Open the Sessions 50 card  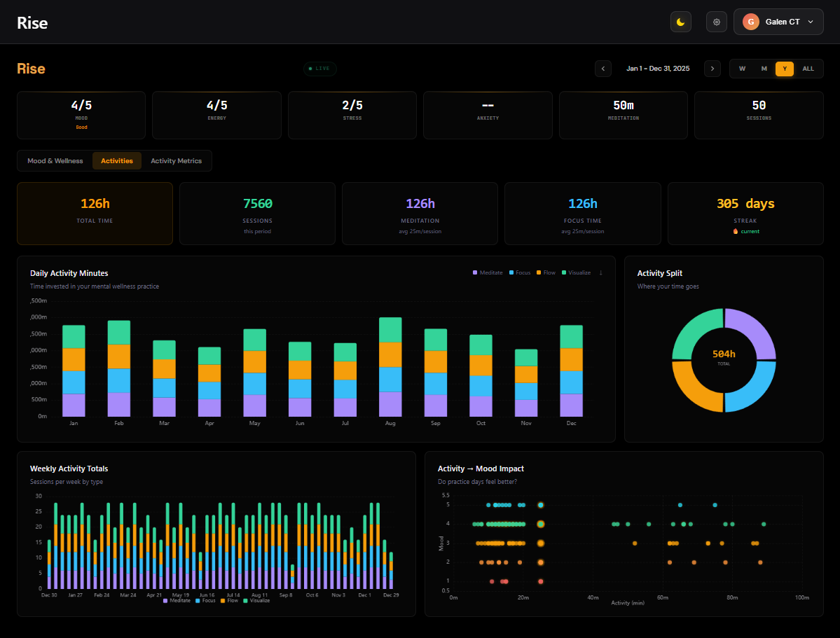click(759, 115)
